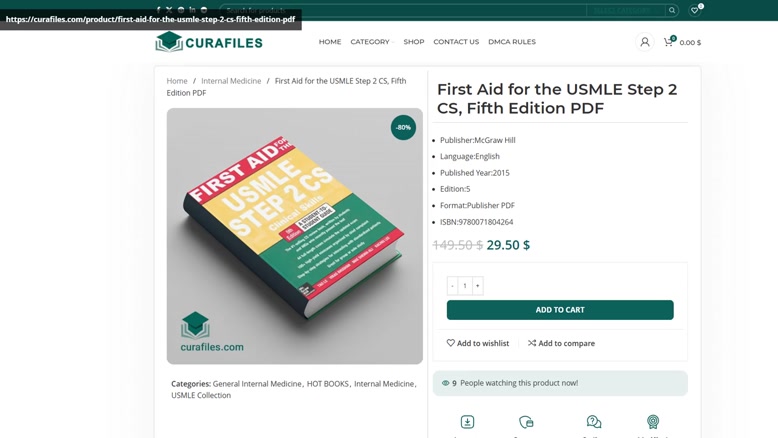The image size is (778, 438).
Task: Click the Curafiles logo
Action: [x=209, y=42]
